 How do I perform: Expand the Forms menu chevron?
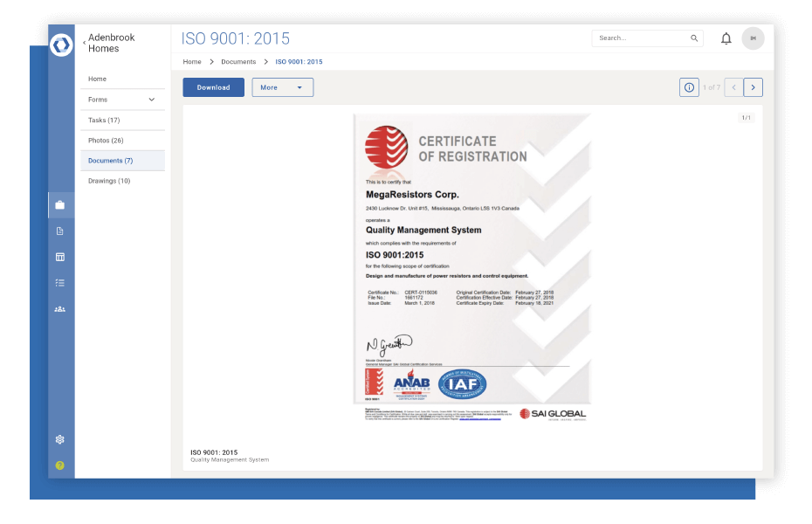(152, 100)
